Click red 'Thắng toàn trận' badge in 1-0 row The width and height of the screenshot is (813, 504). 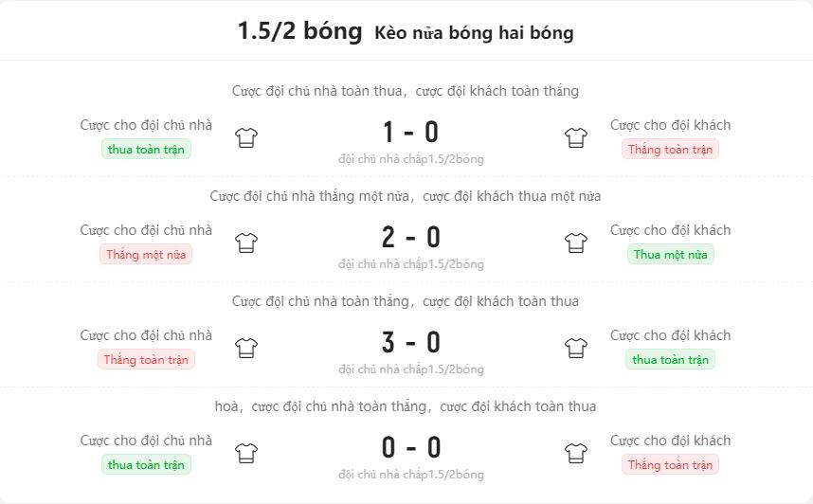pos(670,150)
